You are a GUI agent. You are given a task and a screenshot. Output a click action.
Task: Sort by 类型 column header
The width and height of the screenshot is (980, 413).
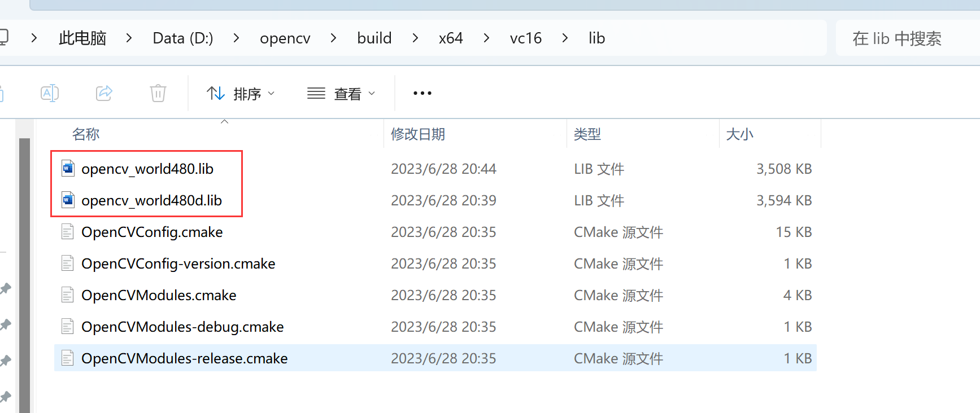coord(587,134)
